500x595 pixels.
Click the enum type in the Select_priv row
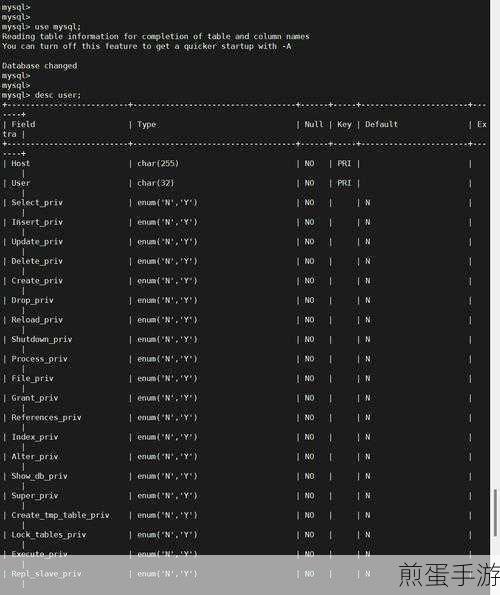tap(167, 203)
